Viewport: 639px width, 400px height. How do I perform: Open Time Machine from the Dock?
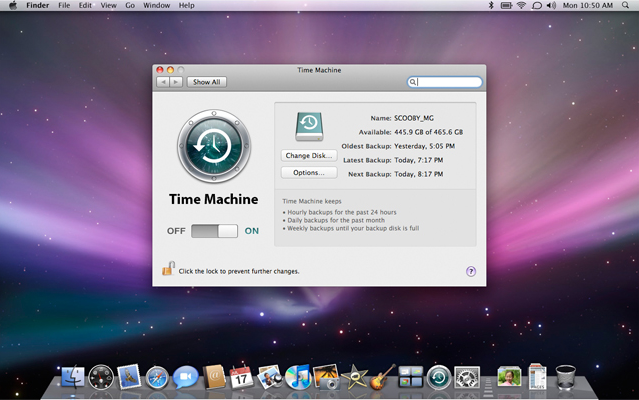point(439,377)
